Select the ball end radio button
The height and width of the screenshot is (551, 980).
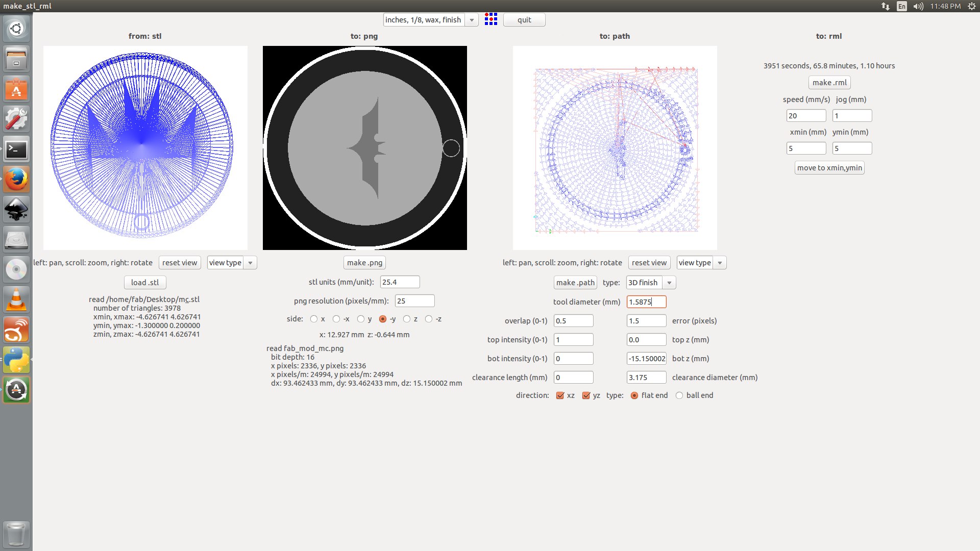pyautogui.click(x=679, y=395)
